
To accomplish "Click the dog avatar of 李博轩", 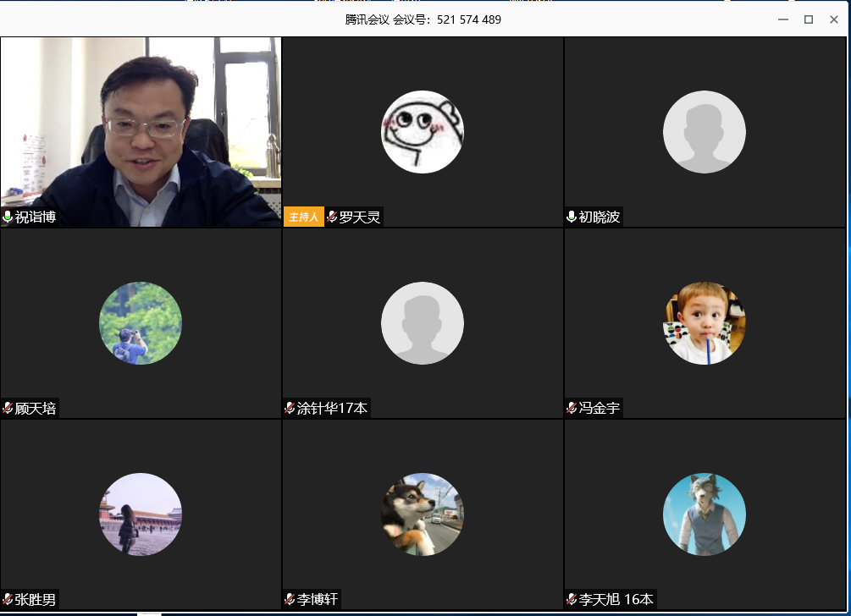I will pos(423,514).
